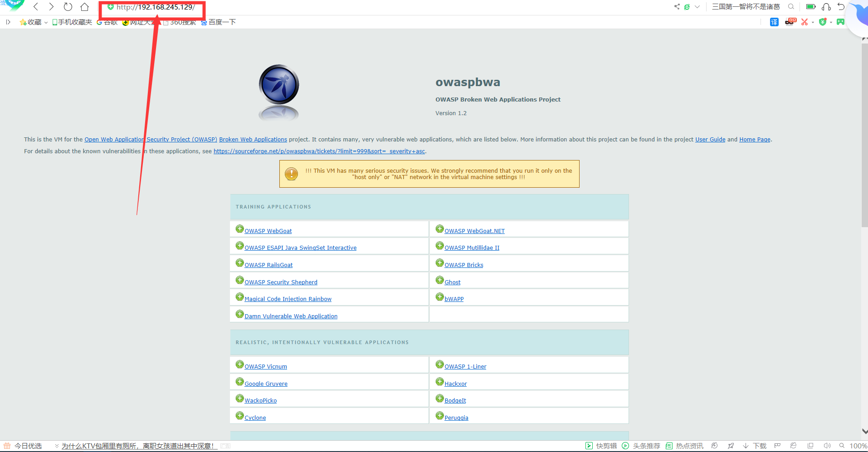This screenshot has height=452, width=868.
Task: Go forward with the browser forward arrow
Action: pyautogui.click(x=51, y=7)
